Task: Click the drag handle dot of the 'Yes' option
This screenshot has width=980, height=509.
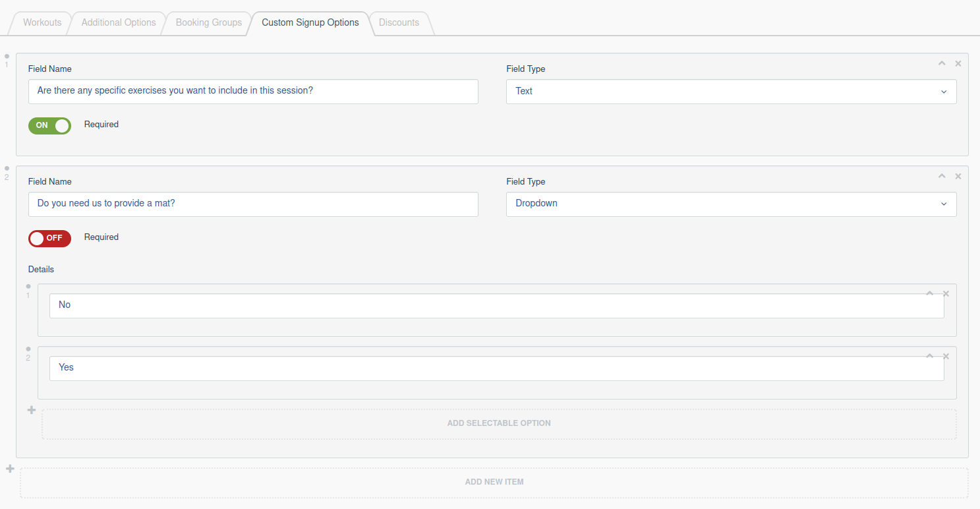Action: tap(28, 349)
